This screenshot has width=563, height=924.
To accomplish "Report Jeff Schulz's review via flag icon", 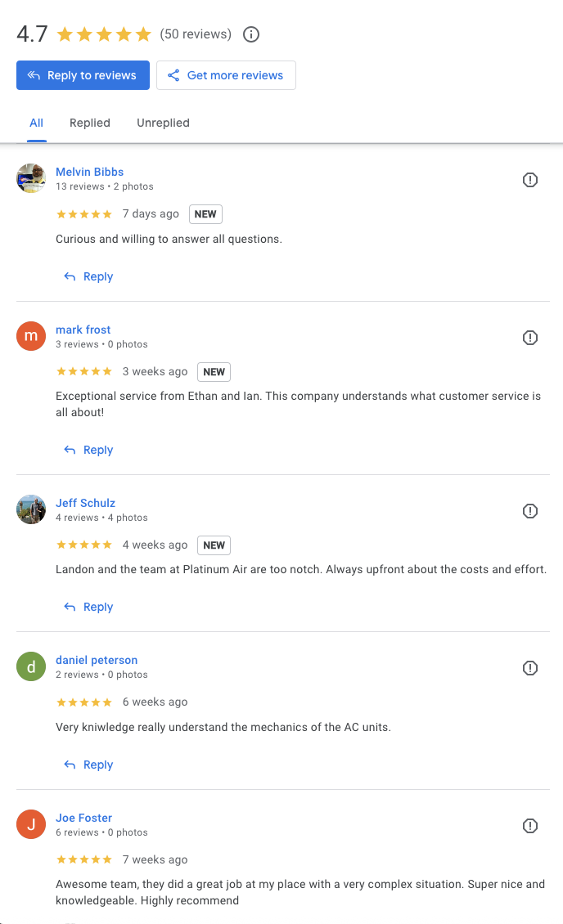I will point(529,511).
